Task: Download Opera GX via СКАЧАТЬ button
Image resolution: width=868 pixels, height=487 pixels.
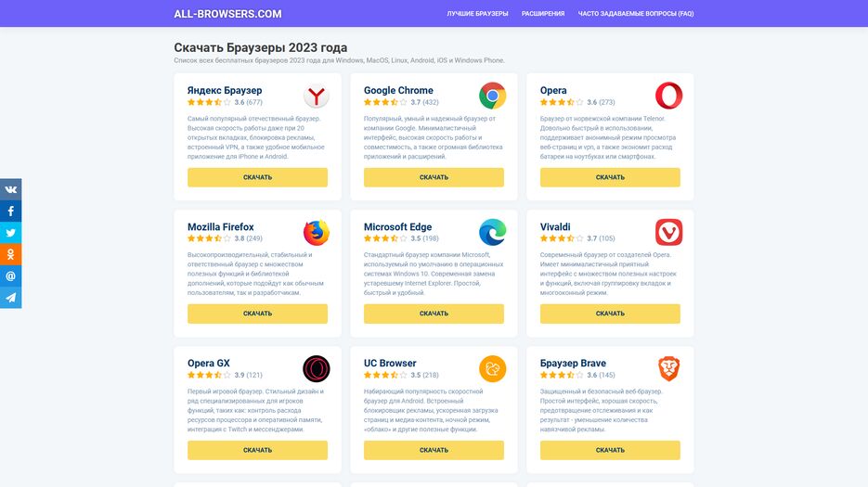Action: click(257, 450)
